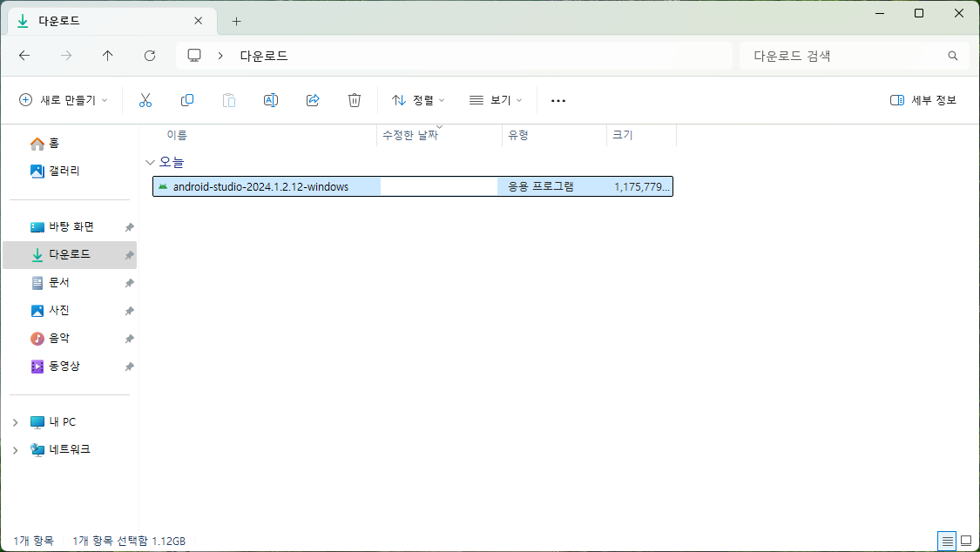Click the android-studio file's Android icon
Image resolution: width=980 pixels, height=552 pixels.
163,186
